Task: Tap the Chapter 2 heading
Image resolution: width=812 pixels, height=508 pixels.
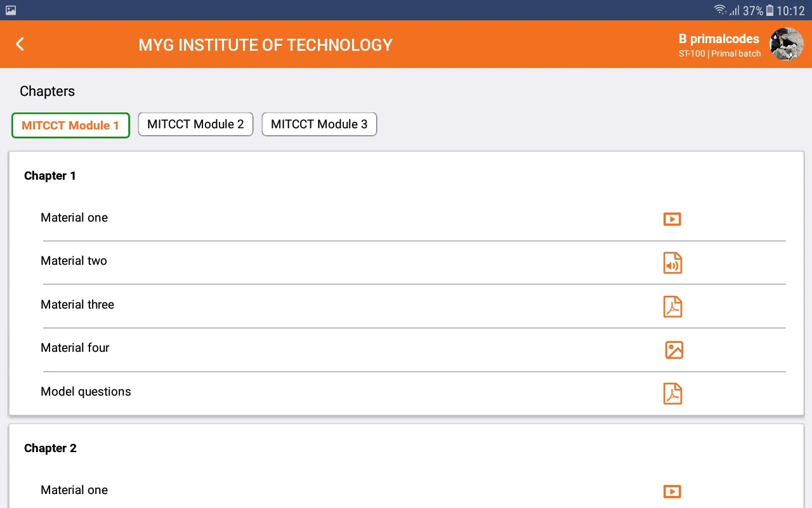Action: click(50, 448)
